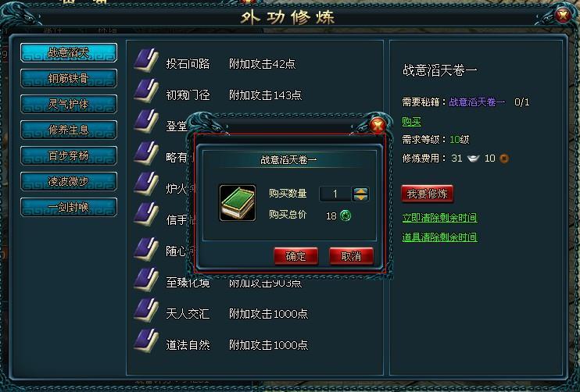580x392 pixels.
Task: Select the 凌波微步 tab
Action: [69, 181]
